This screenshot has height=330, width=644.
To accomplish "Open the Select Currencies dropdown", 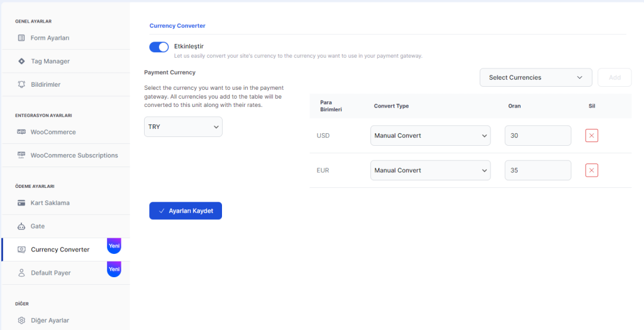I will coord(536,77).
